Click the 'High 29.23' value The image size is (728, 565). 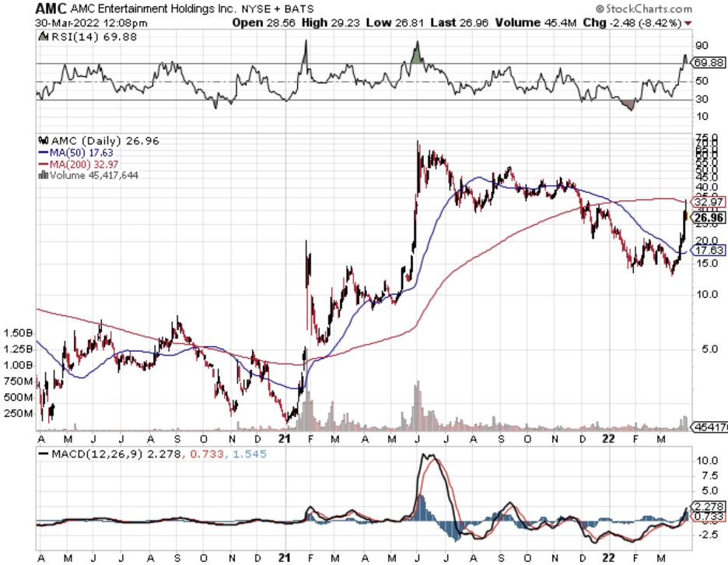(x=331, y=23)
